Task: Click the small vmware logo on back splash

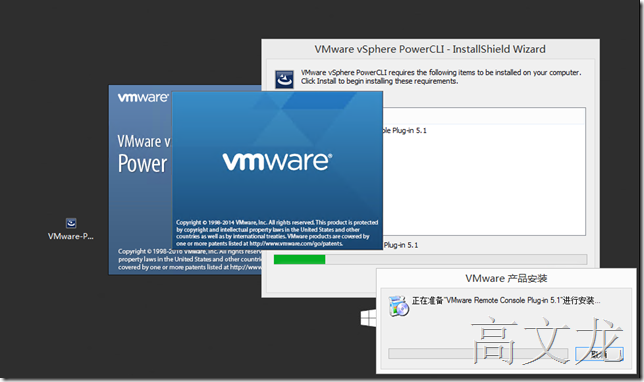Action: (143, 98)
